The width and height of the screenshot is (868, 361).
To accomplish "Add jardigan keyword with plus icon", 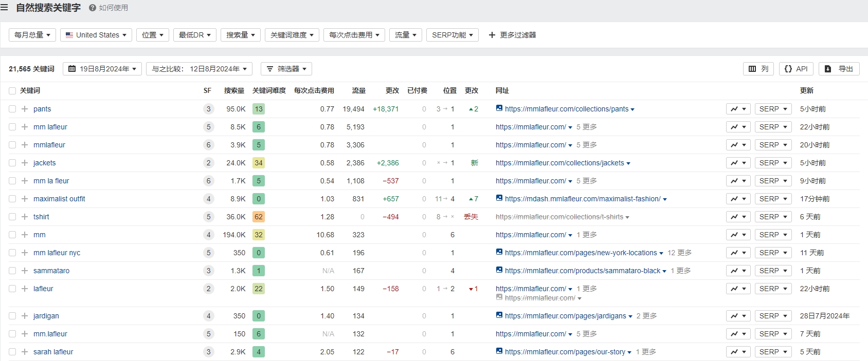I will tap(25, 316).
